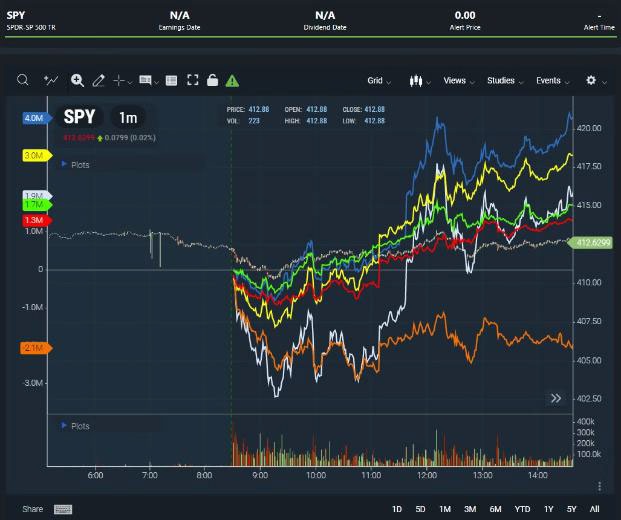
Task: Click the Alert Price value 0.00
Action: [465, 15]
